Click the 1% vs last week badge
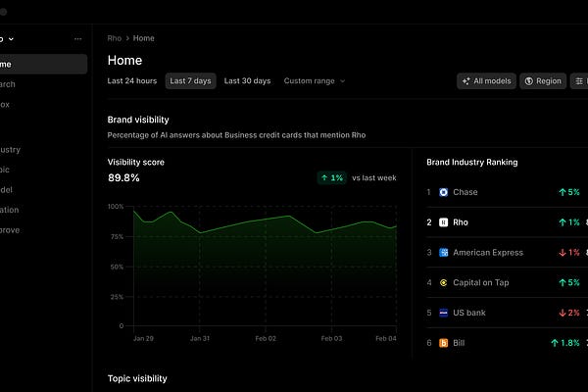The image size is (588, 392). 332,177
